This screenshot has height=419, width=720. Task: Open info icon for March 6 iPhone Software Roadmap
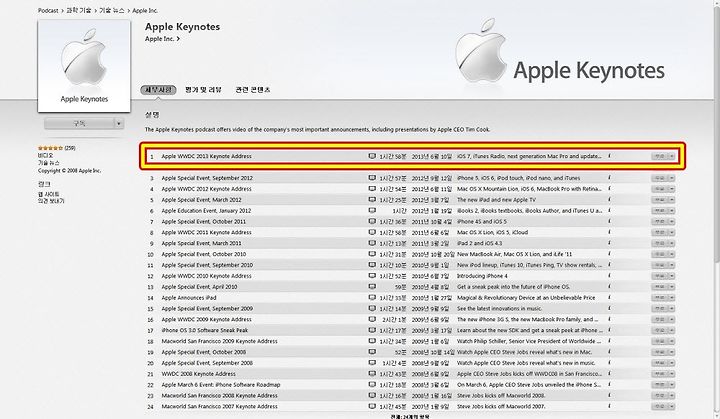pos(609,385)
